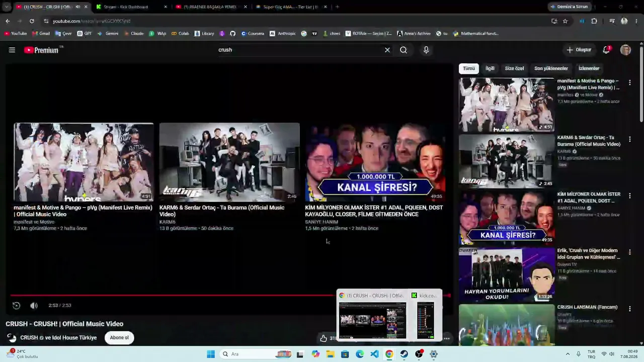Go back with the browser back arrow
Screen dimensions: 644x362
pyautogui.click(x=8, y=21)
